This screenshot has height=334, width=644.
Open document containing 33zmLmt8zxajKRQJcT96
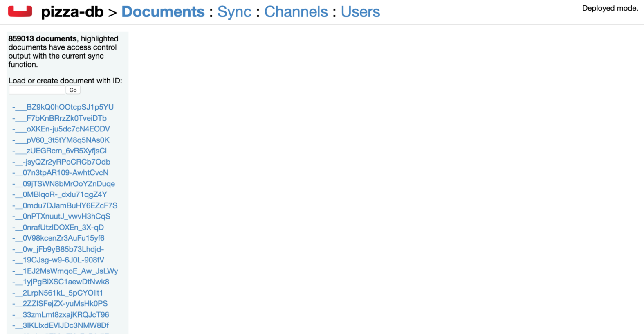61,315
